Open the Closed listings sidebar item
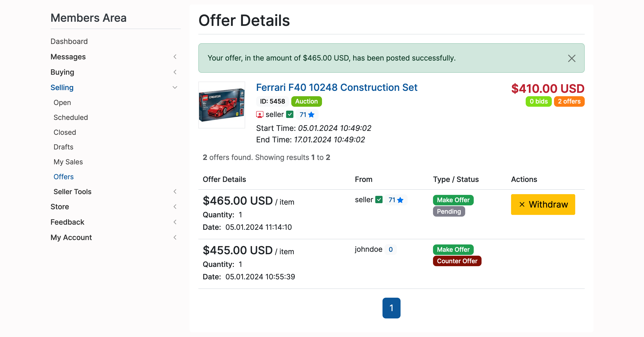Screen dimensions: 644x337 [x=64, y=132]
